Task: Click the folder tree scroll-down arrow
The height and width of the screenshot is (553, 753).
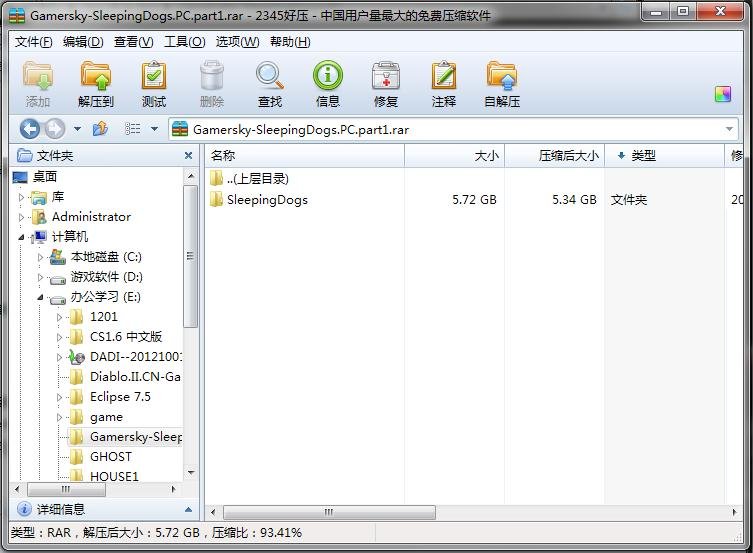Action: (x=191, y=473)
